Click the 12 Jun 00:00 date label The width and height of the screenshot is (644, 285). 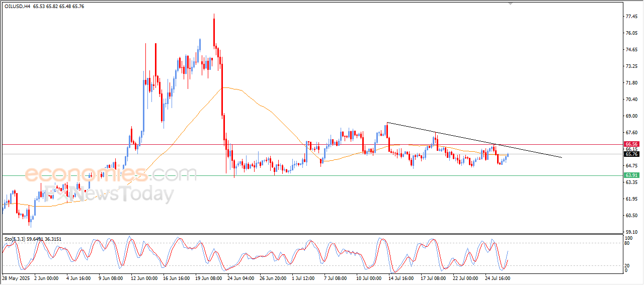(x=143, y=278)
